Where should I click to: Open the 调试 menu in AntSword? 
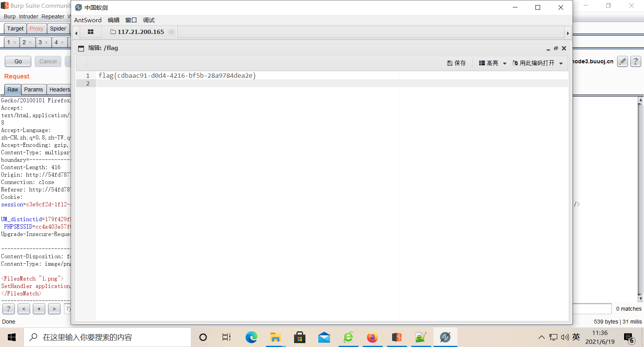point(149,20)
